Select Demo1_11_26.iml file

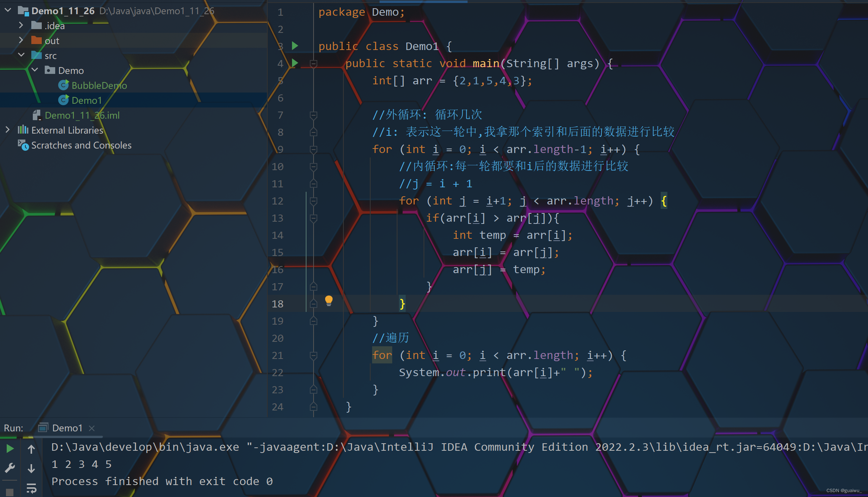click(82, 115)
